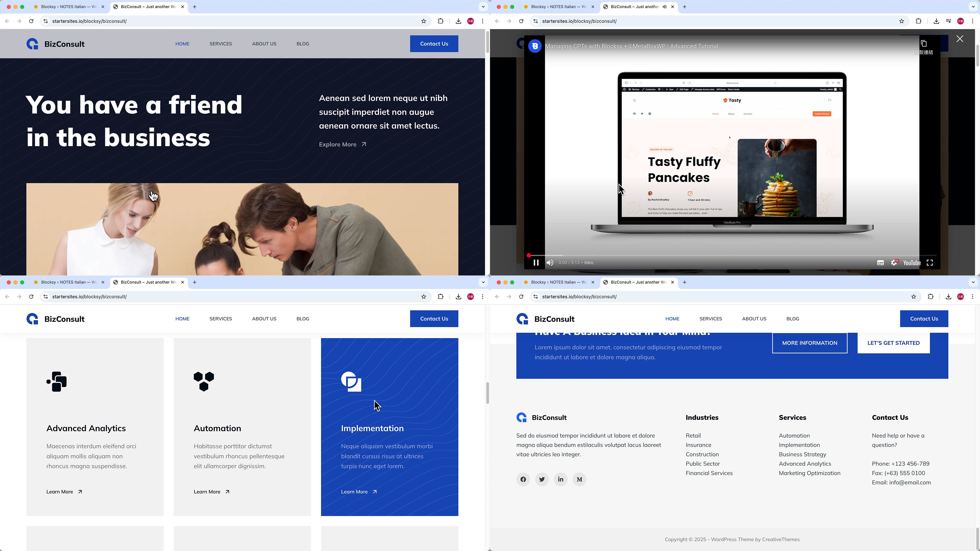Open the Twitter social icon
This screenshot has width=980, height=551.
tap(542, 479)
